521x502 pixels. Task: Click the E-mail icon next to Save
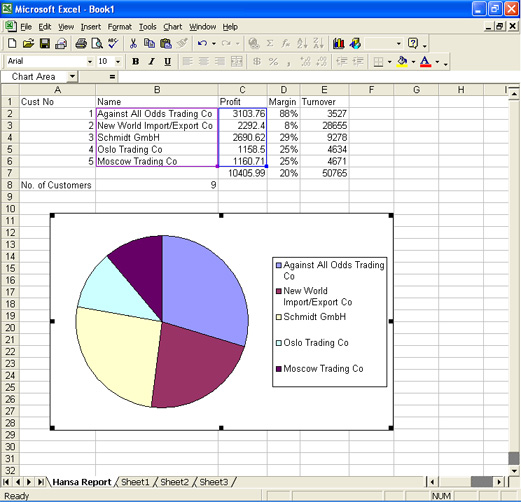(x=61, y=43)
